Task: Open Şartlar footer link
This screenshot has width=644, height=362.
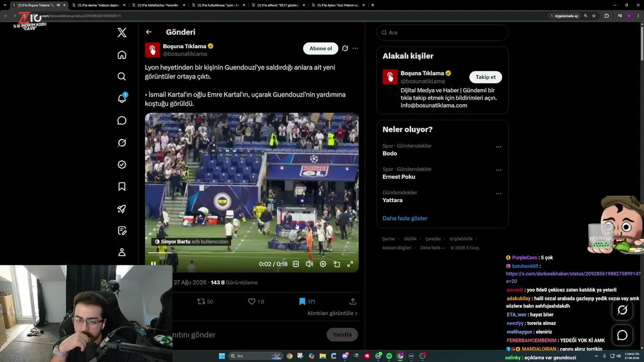Action: pos(389,239)
